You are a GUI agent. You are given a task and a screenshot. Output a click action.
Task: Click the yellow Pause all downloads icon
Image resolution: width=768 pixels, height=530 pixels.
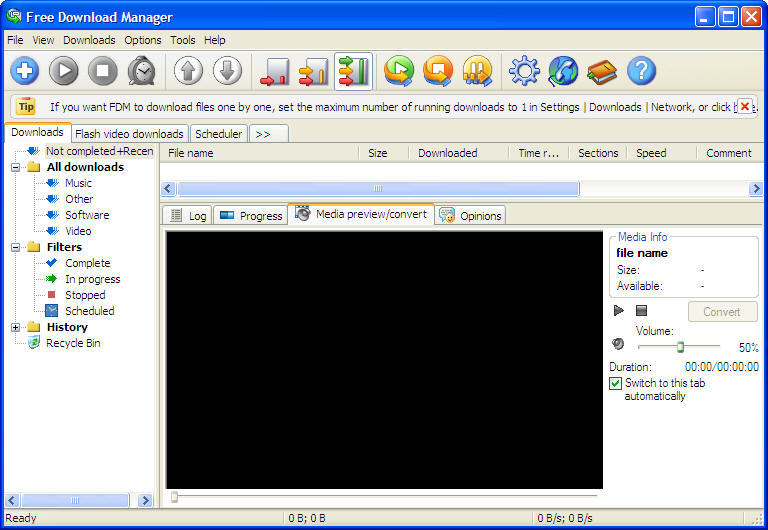coord(477,71)
